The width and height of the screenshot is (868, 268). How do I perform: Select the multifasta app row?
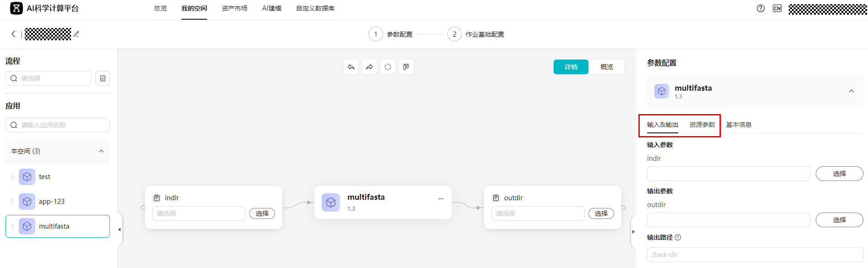[58, 226]
